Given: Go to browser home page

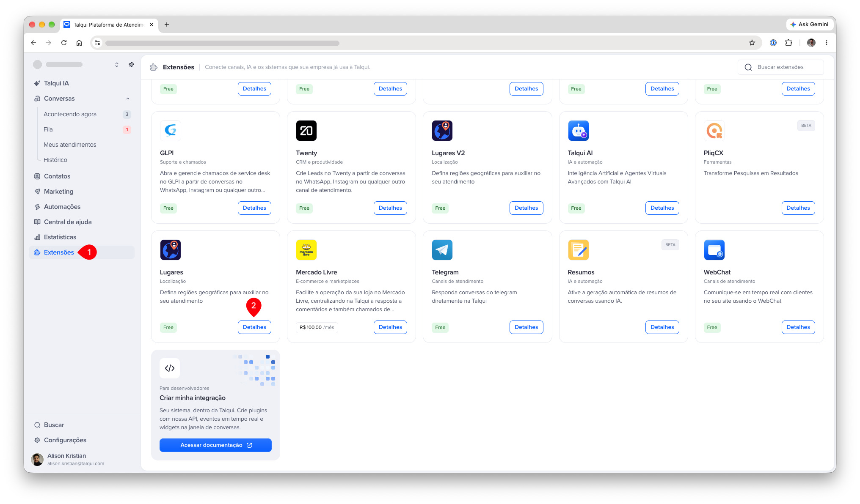Looking at the screenshot, I should pos(79,43).
